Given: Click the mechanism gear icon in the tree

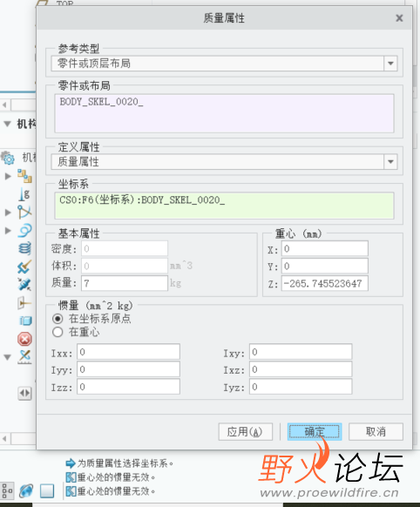Looking at the screenshot, I should [x=8, y=158].
